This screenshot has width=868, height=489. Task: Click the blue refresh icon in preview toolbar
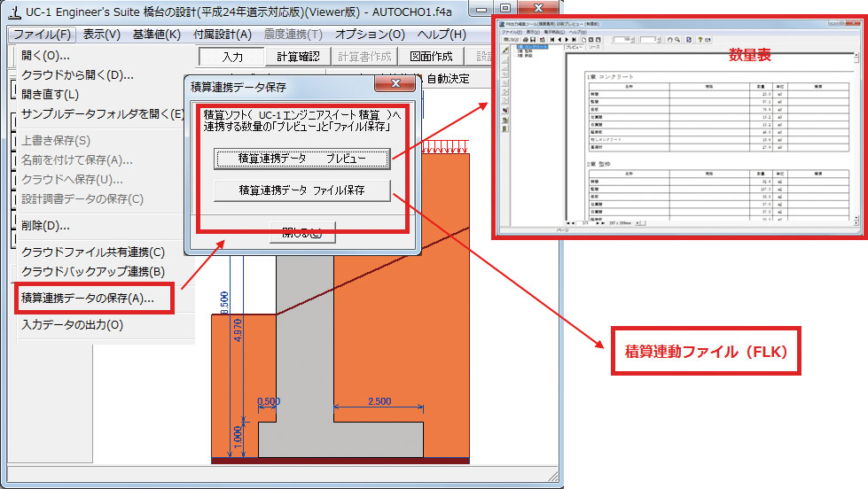click(689, 40)
